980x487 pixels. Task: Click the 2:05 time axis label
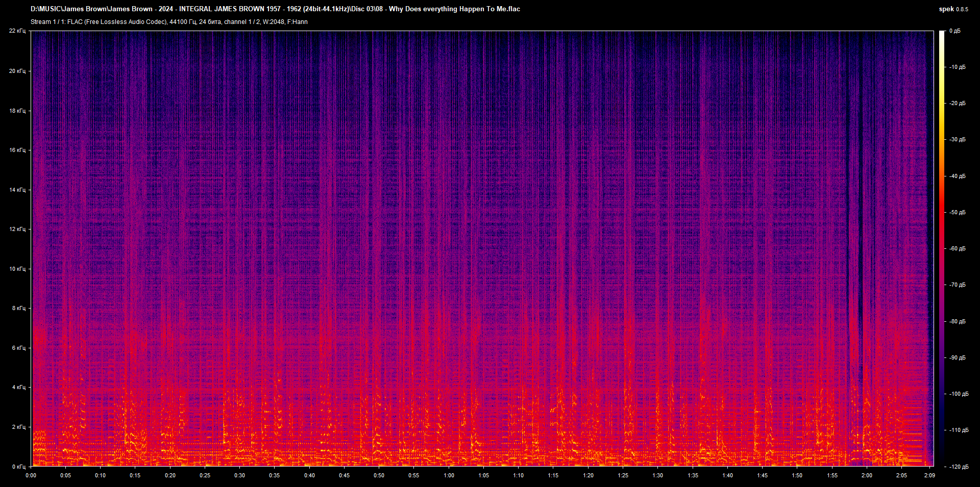coord(901,475)
